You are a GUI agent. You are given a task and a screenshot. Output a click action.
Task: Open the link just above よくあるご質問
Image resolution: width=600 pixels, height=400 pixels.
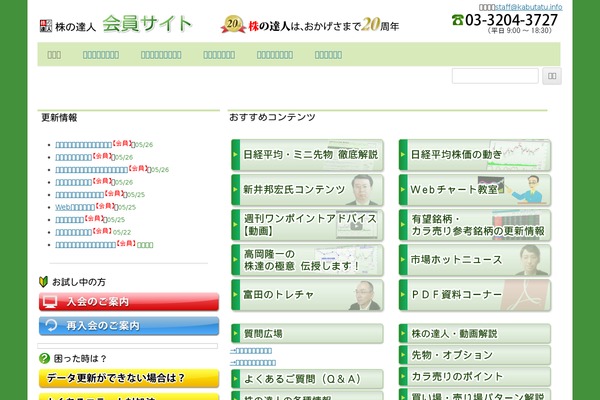253,362
